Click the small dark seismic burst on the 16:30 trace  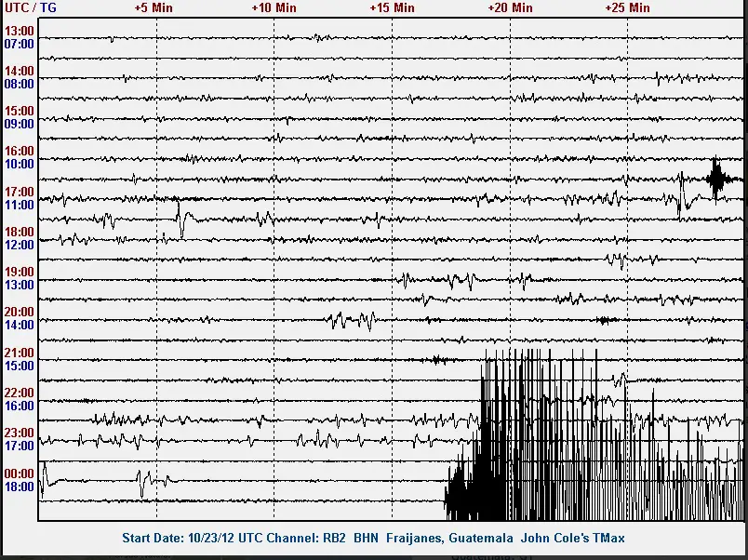pos(716,179)
